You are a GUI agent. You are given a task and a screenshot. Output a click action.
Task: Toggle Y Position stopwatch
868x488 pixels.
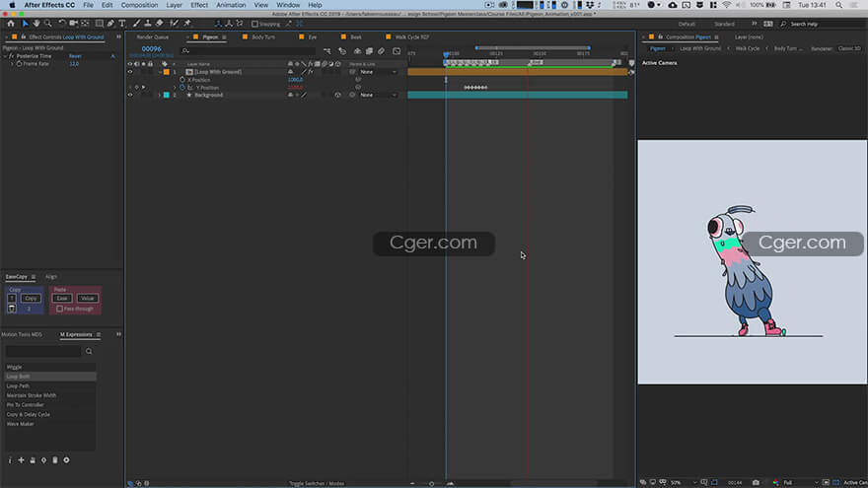coord(182,88)
